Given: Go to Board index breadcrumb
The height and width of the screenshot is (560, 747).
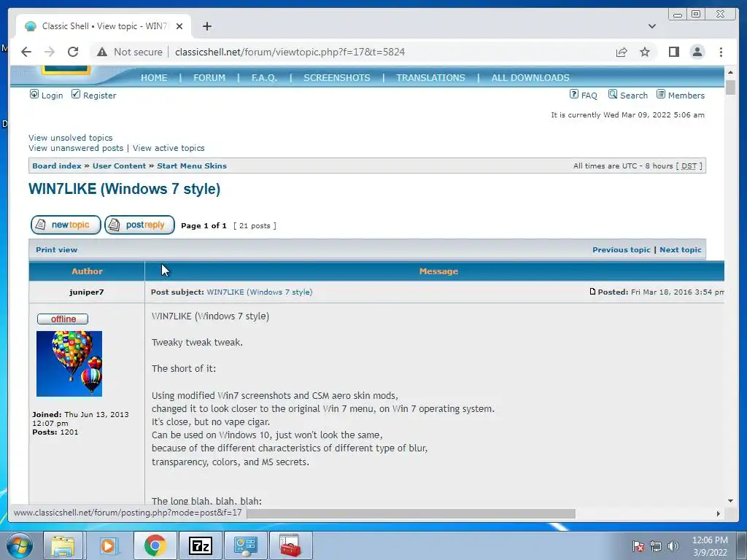Looking at the screenshot, I should point(57,166).
